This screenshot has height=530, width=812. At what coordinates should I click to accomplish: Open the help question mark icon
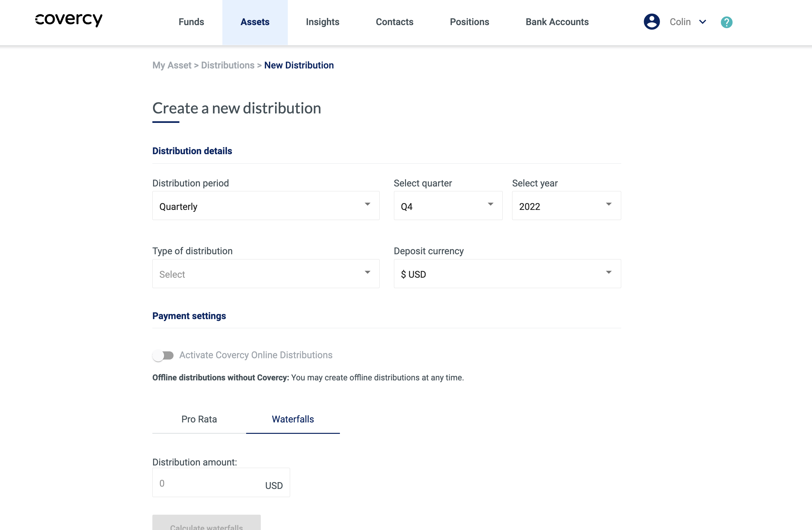pyautogui.click(x=726, y=22)
